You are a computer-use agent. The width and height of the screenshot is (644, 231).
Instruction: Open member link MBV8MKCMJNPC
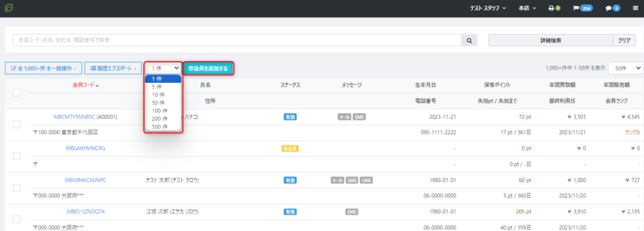pos(86,180)
